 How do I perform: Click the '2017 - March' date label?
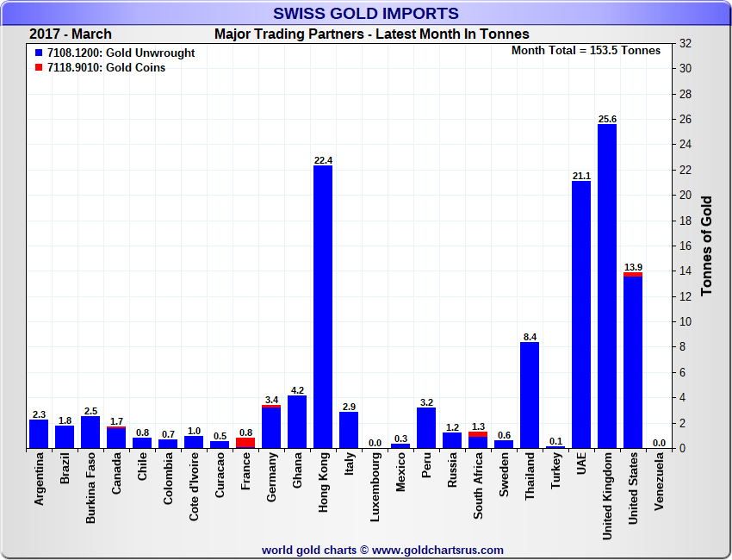pos(70,34)
